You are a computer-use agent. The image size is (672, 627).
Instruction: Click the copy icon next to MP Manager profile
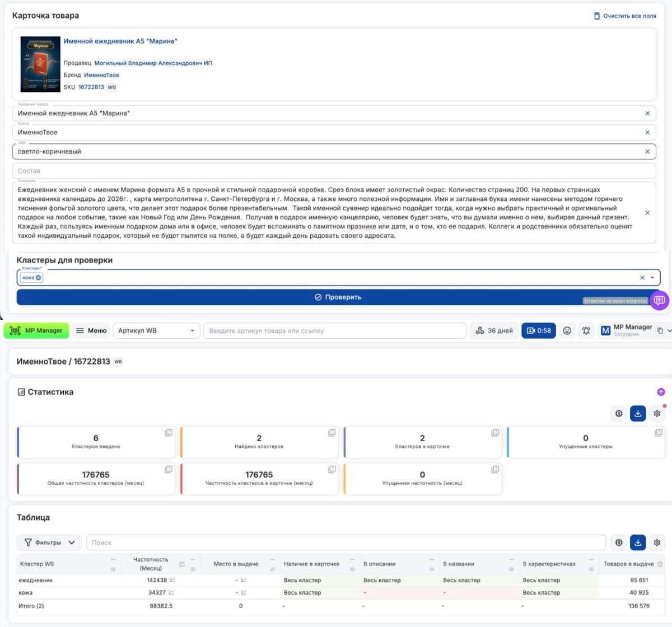(660, 331)
